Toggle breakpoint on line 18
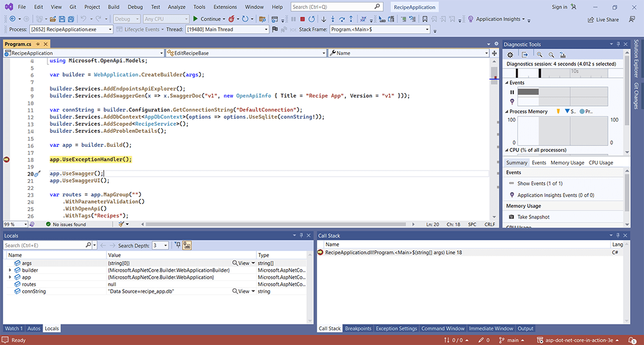The height and width of the screenshot is (345, 644). pos(6,159)
